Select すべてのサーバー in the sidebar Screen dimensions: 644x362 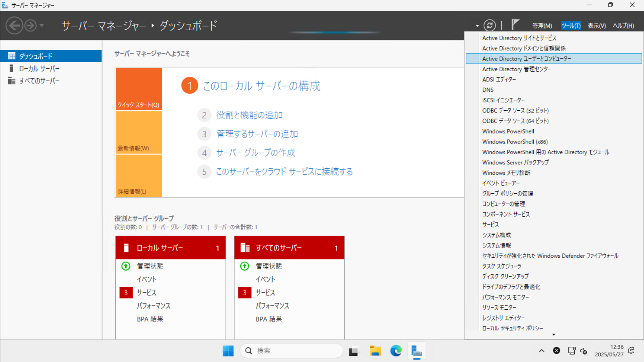pyautogui.click(x=51, y=81)
